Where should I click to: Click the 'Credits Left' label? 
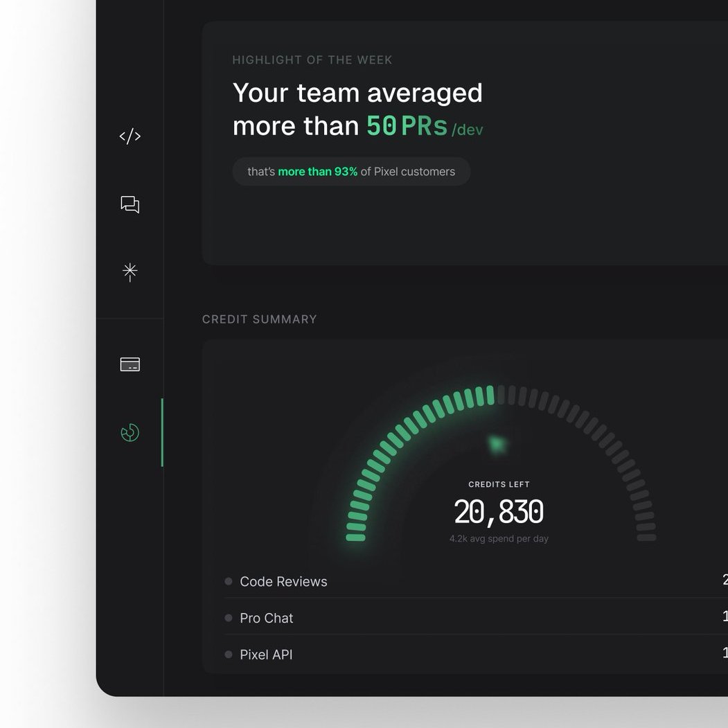pyautogui.click(x=499, y=484)
